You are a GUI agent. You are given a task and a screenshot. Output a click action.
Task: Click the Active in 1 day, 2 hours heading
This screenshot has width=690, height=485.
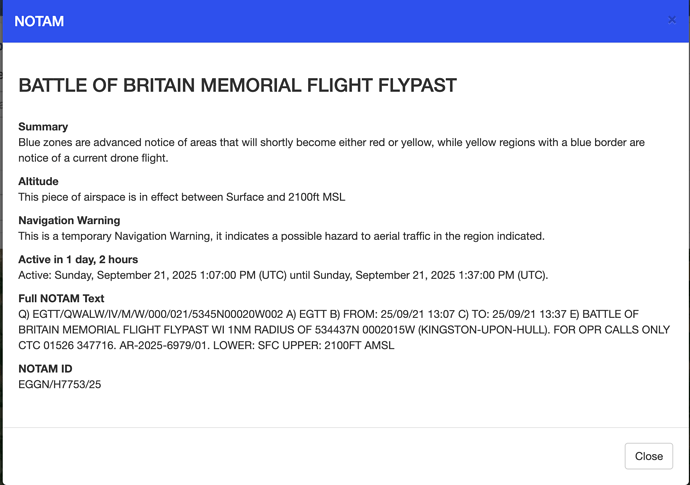tap(78, 259)
